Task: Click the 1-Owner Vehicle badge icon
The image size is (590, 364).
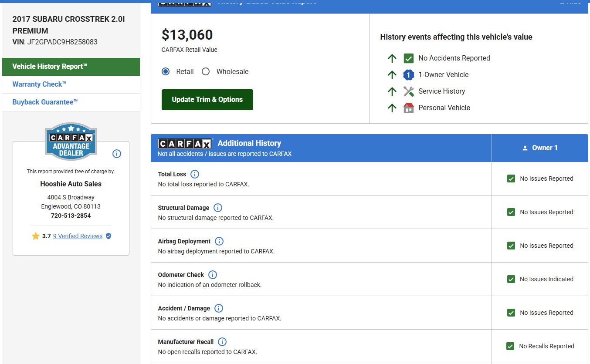Action: (408, 75)
